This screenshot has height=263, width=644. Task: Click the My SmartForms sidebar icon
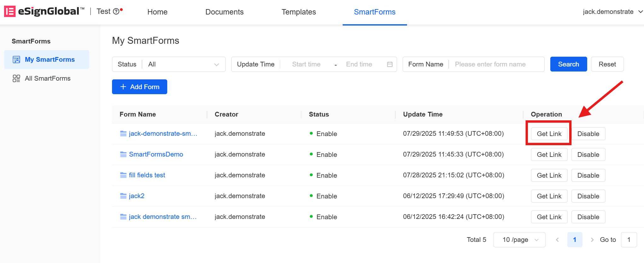pyautogui.click(x=16, y=60)
